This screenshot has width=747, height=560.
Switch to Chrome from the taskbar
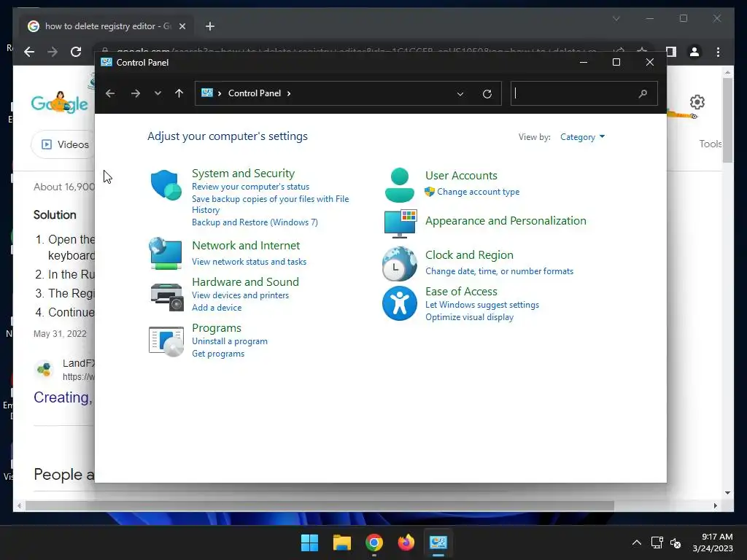click(x=374, y=542)
